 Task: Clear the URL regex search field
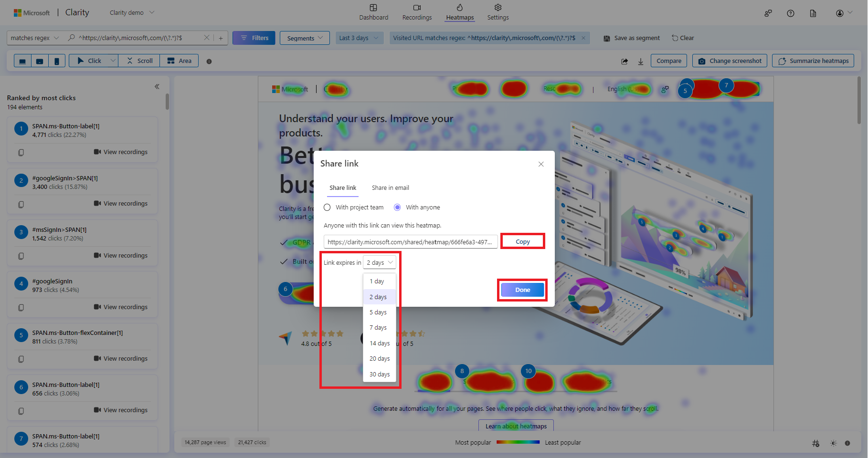click(x=207, y=38)
